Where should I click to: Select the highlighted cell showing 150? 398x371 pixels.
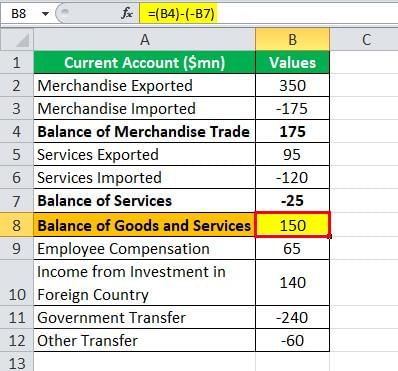click(x=292, y=225)
